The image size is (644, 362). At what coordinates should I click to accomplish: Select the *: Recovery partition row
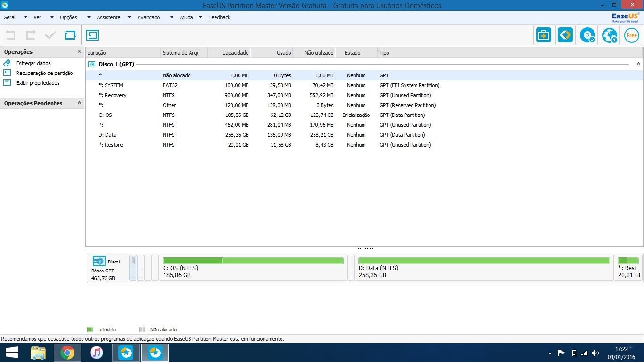point(364,95)
